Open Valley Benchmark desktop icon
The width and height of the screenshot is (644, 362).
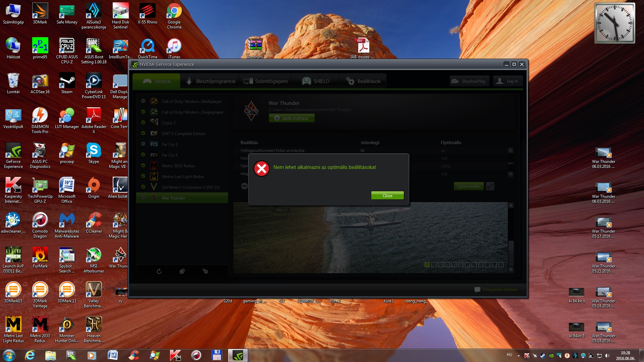point(94,295)
